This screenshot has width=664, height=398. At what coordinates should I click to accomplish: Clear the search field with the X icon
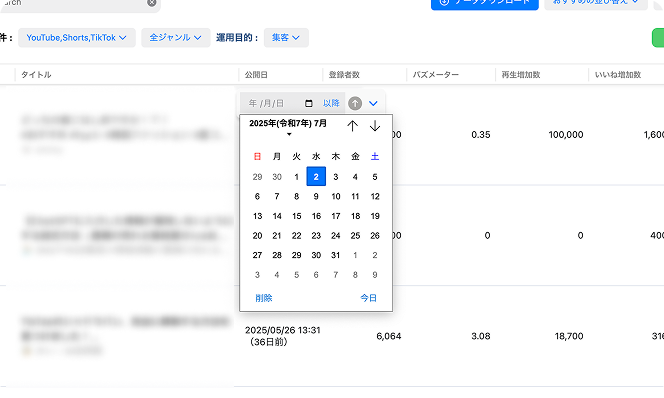click(x=152, y=3)
